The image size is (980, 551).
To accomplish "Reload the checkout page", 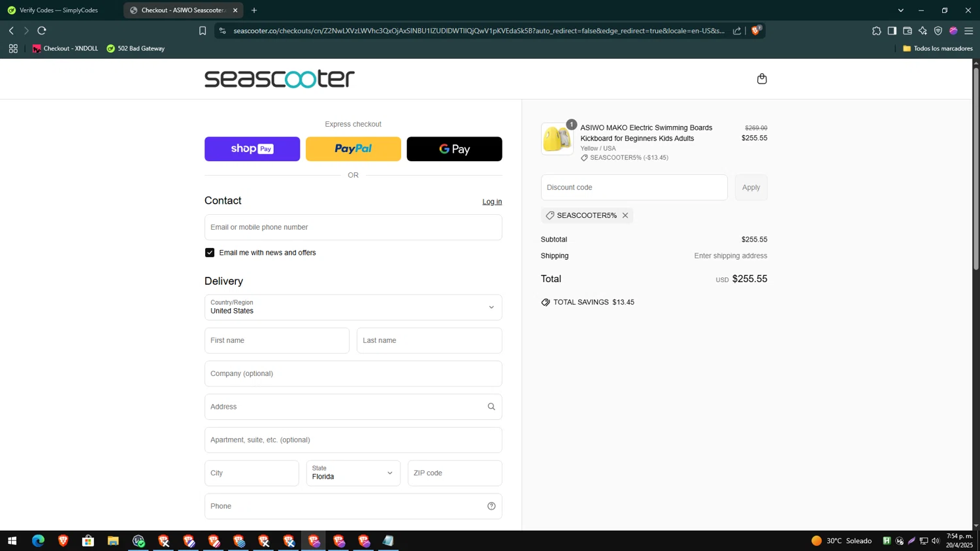I will (42, 31).
